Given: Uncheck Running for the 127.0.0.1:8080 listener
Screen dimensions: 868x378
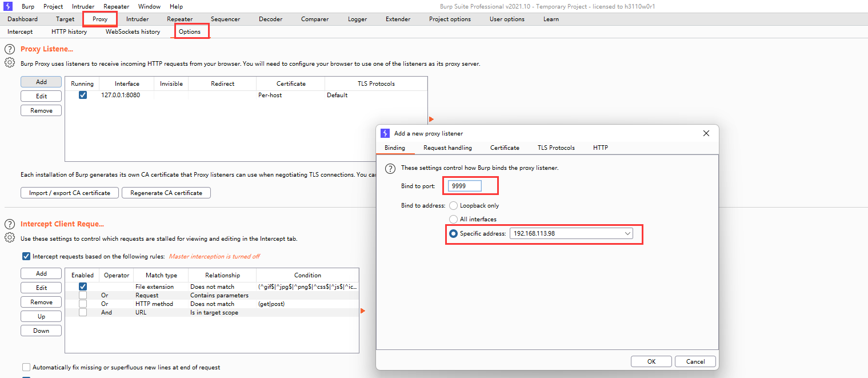Looking at the screenshot, I should [83, 95].
